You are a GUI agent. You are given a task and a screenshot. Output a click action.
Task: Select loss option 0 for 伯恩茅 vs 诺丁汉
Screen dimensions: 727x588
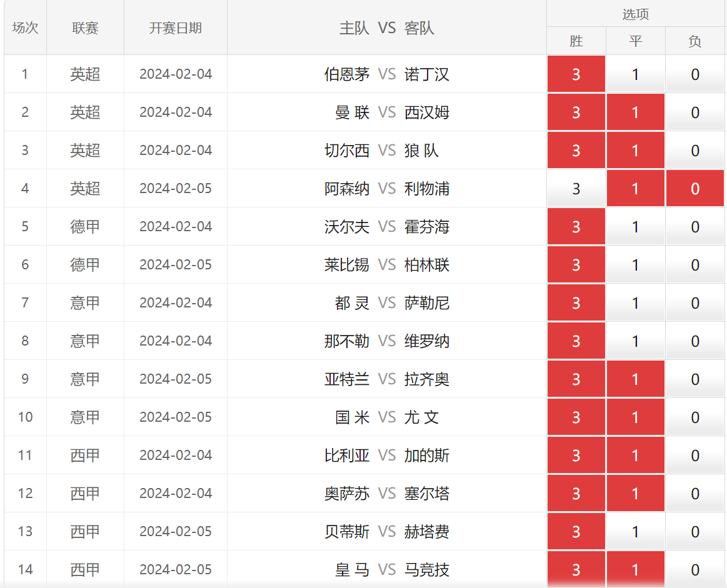(x=694, y=74)
